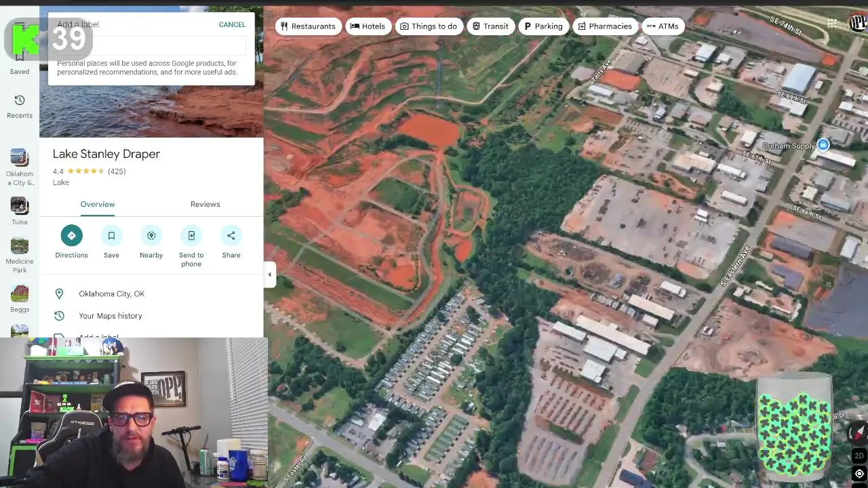Click the Add a label input field

click(x=151, y=45)
